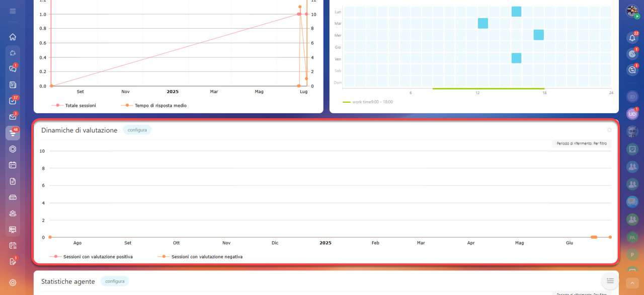This screenshot has height=295, width=644.
Task: Open the chat search icon in right sidebar
Action: click(632, 70)
